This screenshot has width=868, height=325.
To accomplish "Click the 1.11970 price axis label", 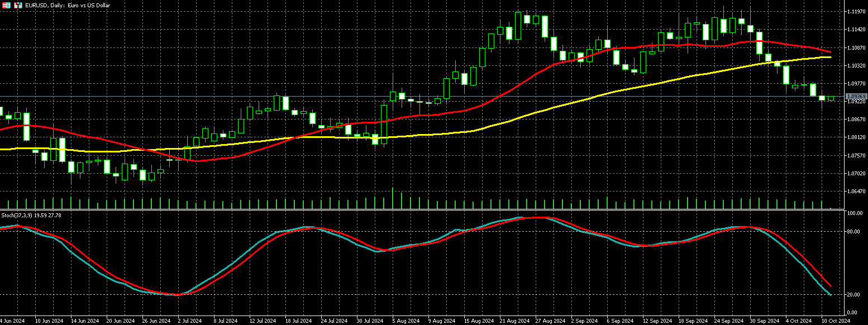I will (856, 12).
